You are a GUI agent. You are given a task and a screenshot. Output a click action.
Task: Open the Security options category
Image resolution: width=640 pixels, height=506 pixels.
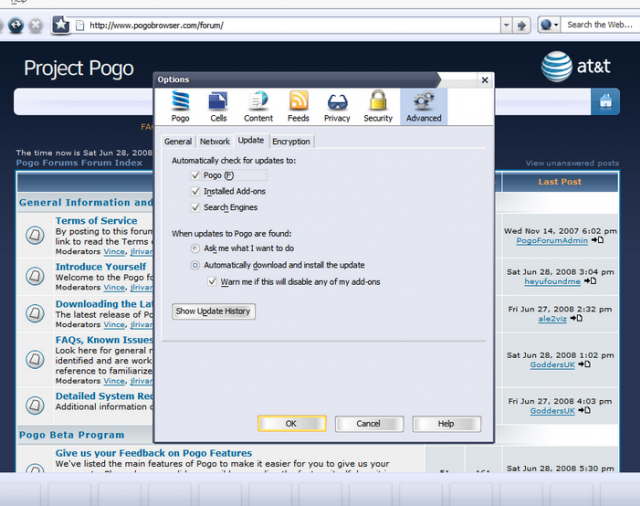pyautogui.click(x=378, y=107)
